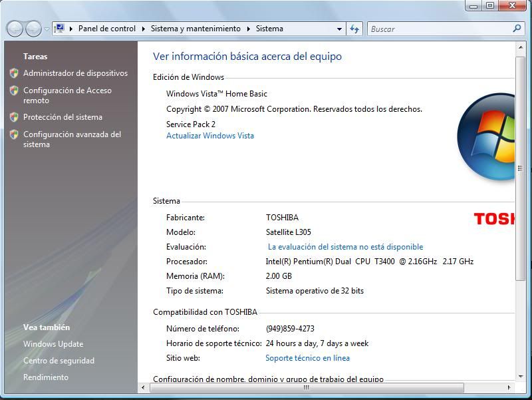Screen dimensions: 532x400
Task: Expand arrow after Panel de control breadcrumb
Action: (143, 29)
